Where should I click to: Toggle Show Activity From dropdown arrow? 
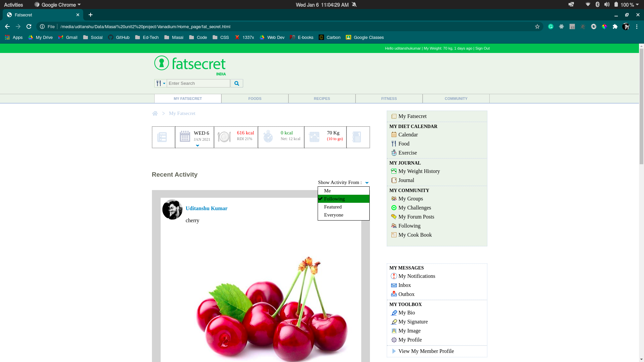tap(367, 183)
